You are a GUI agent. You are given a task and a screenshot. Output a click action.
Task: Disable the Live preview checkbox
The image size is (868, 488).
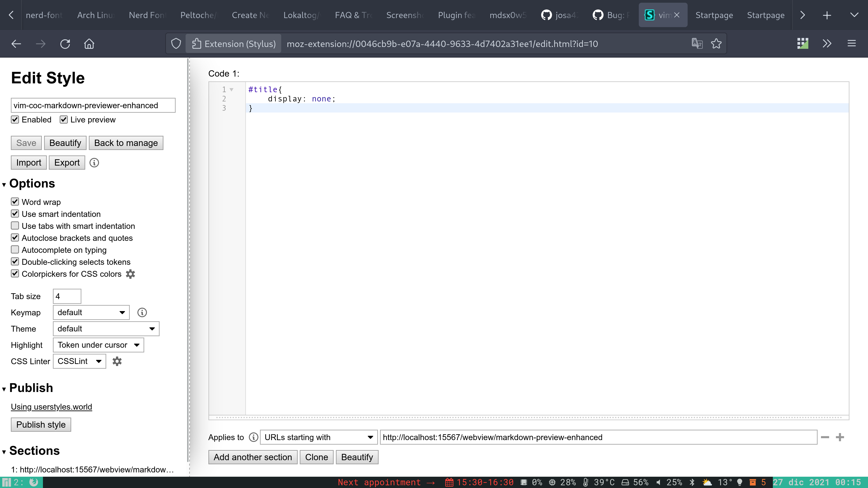(64, 120)
